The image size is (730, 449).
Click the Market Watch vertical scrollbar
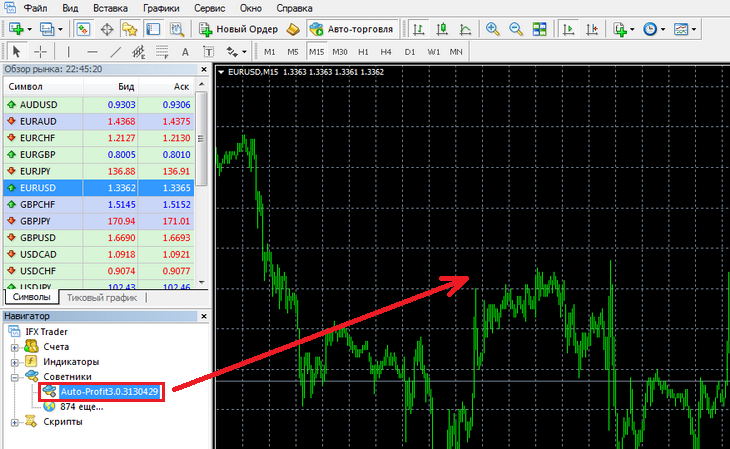click(201, 138)
